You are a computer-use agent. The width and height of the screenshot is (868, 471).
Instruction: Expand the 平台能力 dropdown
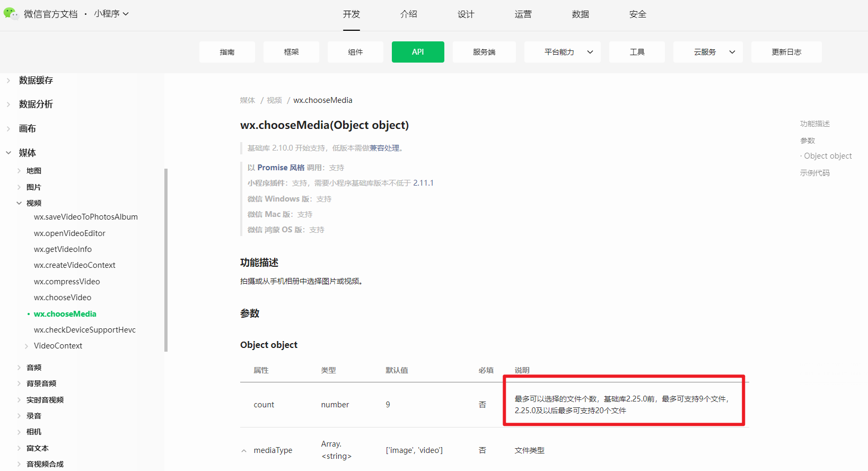(563, 52)
